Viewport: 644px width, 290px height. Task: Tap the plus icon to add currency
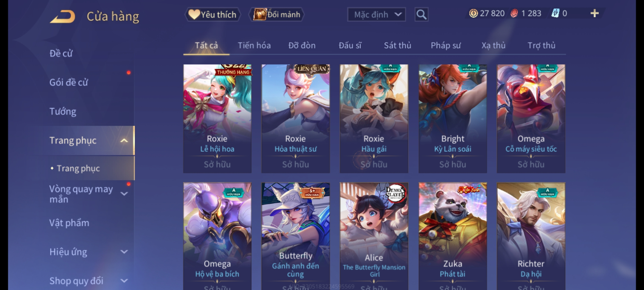click(595, 13)
